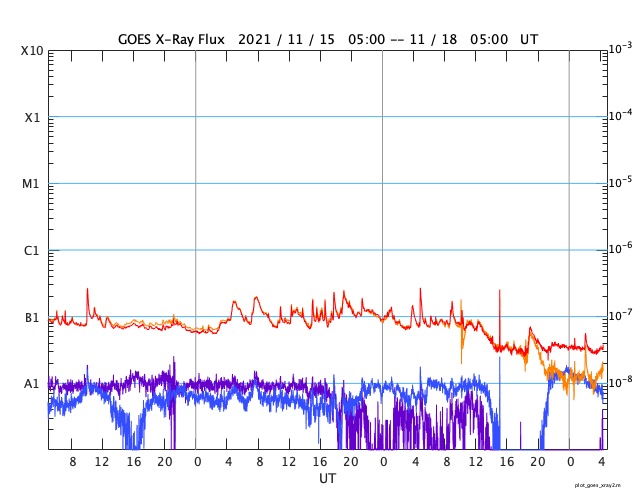Click the end date '11 / 18' in title
Viewport: 640px width, 500px height.
click(433, 40)
